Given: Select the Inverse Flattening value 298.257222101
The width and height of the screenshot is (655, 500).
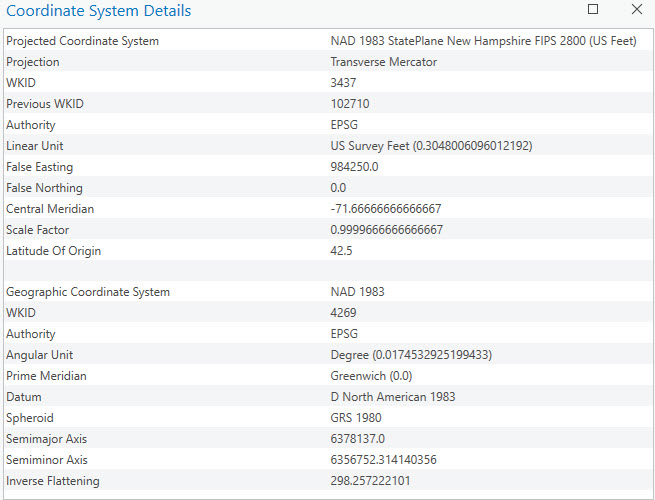Looking at the screenshot, I should 370,481.
